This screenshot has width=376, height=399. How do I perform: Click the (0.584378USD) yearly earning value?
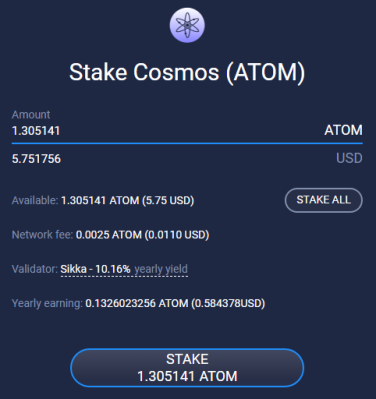point(228,303)
